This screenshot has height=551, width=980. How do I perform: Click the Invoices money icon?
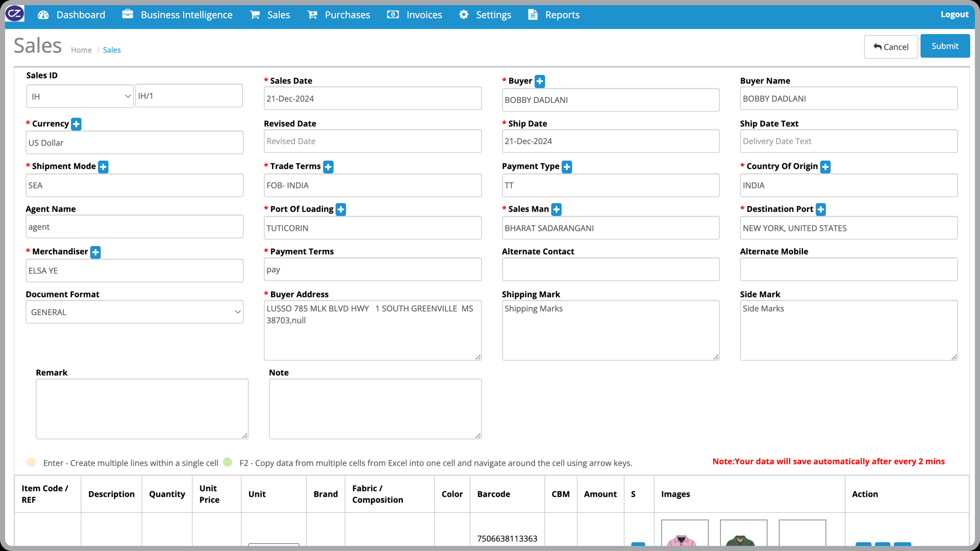point(393,15)
